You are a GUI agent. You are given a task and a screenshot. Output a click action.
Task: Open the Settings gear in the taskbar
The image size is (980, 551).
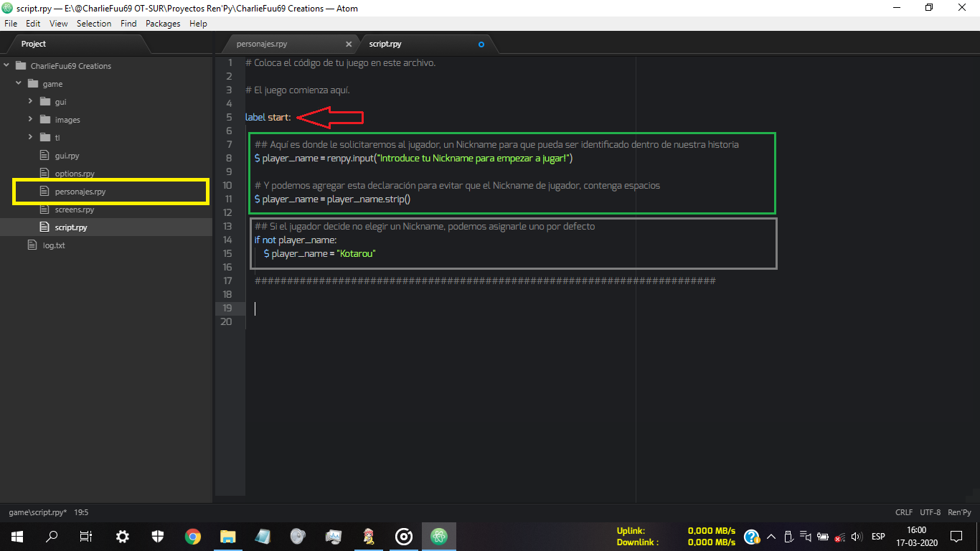123,536
